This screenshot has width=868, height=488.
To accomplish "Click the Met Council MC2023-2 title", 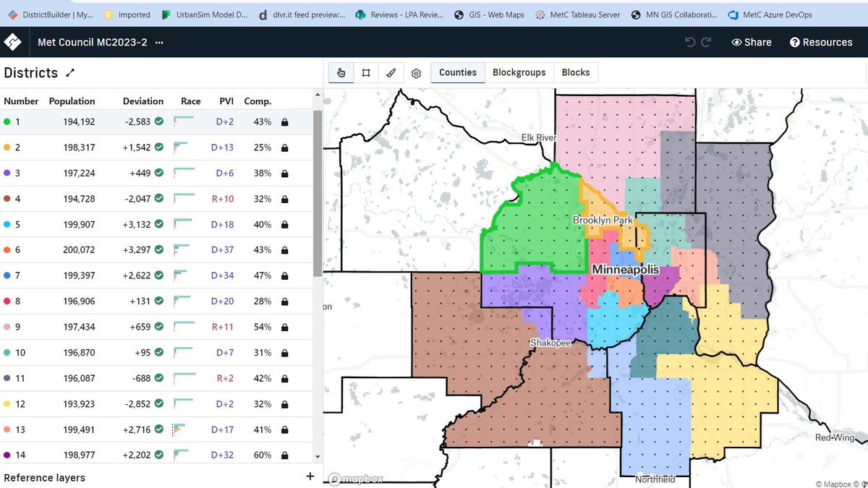I will pyautogui.click(x=93, y=43).
